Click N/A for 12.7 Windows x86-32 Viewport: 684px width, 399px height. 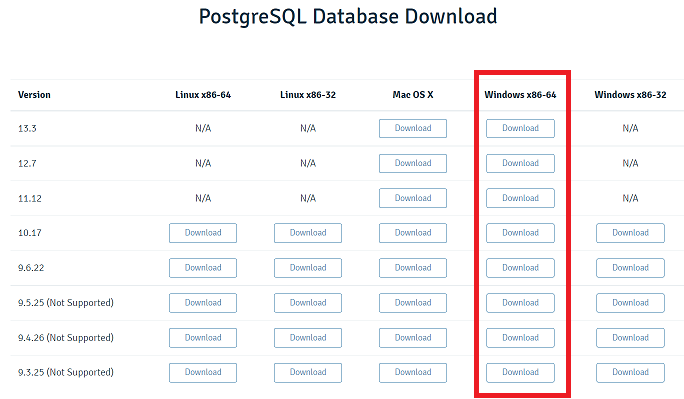tap(630, 163)
